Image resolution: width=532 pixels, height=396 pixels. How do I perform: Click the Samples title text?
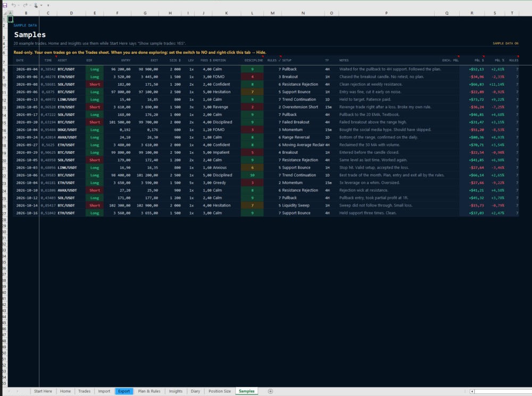(30, 35)
